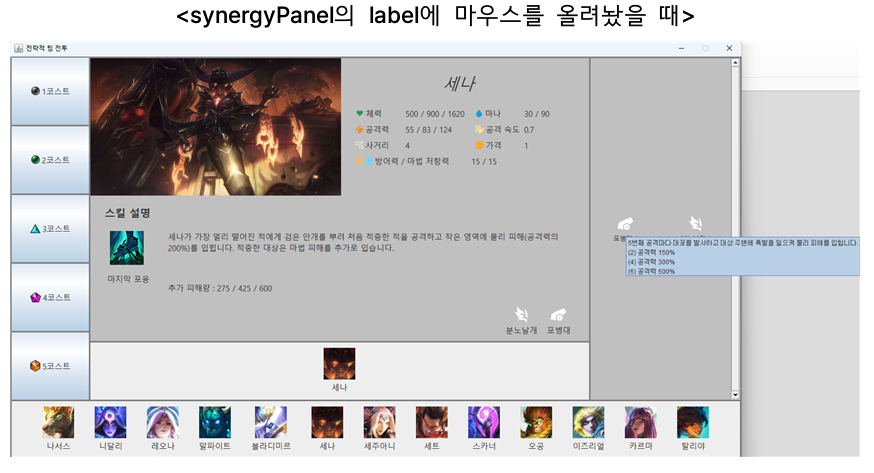Select the 세트 champion portrait
Screen dimensions: 874x473
point(431,422)
